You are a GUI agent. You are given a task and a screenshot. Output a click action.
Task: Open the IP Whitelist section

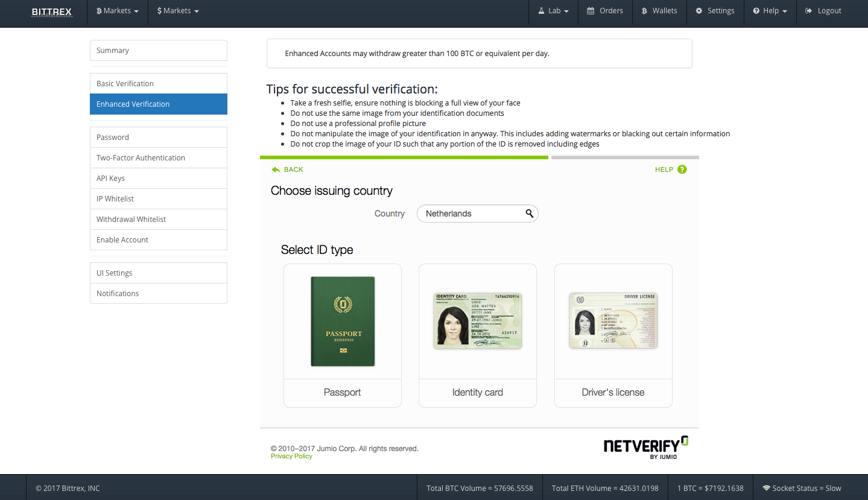(159, 198)
